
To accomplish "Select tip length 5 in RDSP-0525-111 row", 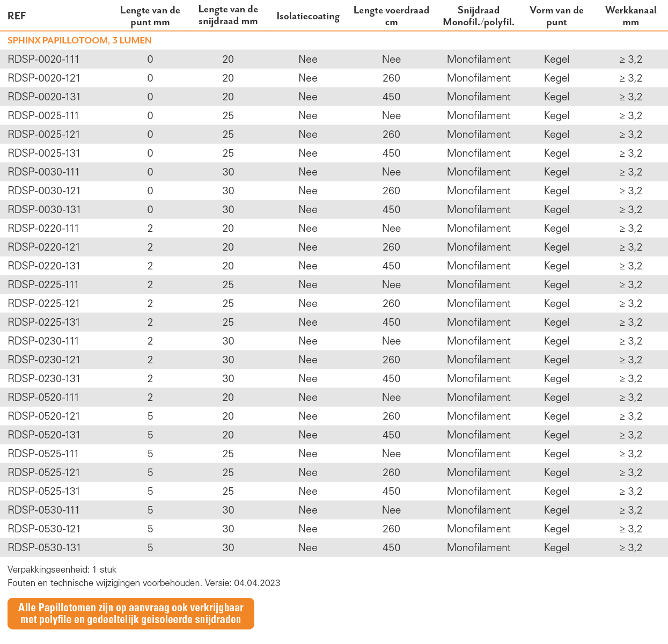I will (150, 453).
